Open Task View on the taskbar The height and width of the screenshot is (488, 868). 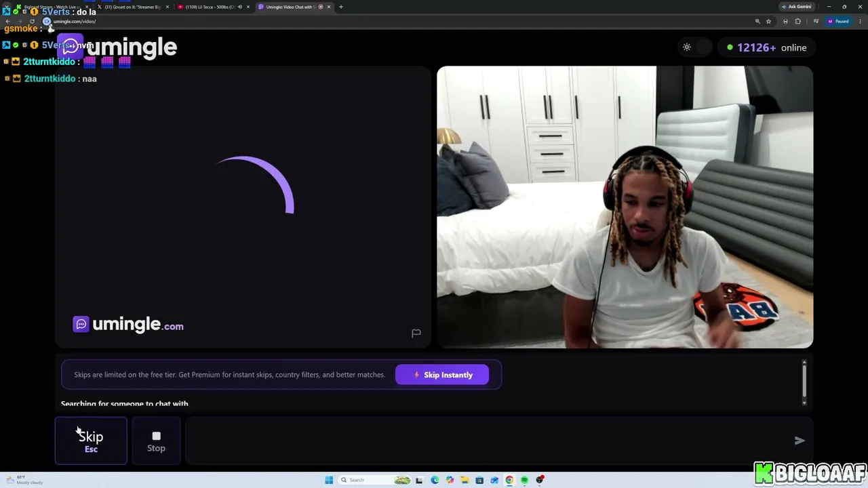tap(419, 480)
